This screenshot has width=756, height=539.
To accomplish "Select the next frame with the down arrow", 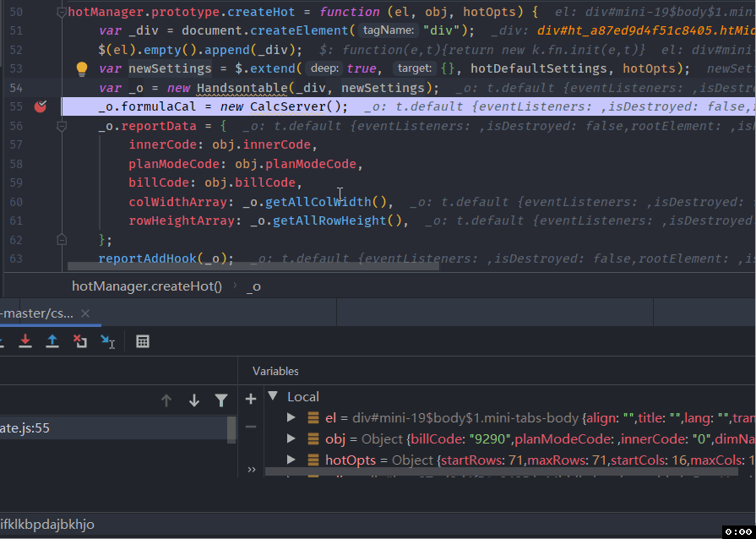I will (x=194, y=400).
